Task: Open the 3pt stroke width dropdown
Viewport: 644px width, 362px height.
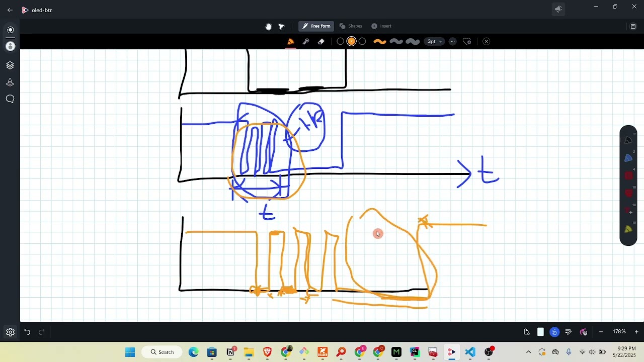Action: tap(435, 42)
